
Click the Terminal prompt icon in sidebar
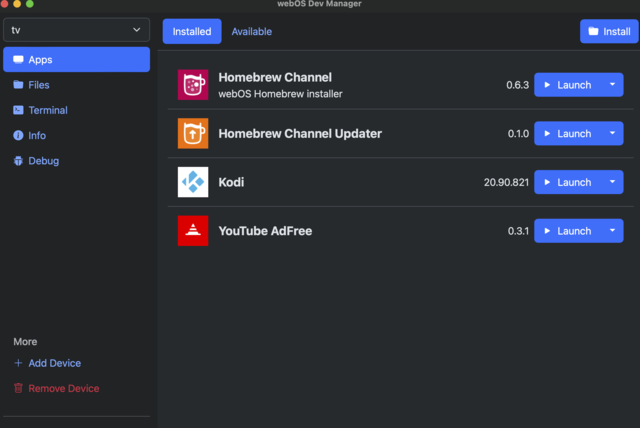pyautogui.click(x=18, y=110)
